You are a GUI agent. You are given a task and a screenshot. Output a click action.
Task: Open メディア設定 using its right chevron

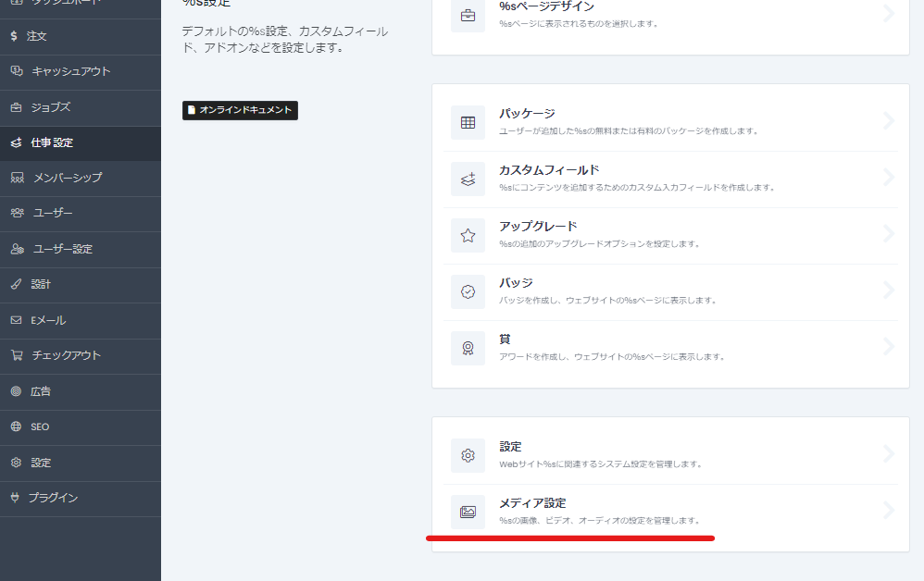click(x=888, y=511)
